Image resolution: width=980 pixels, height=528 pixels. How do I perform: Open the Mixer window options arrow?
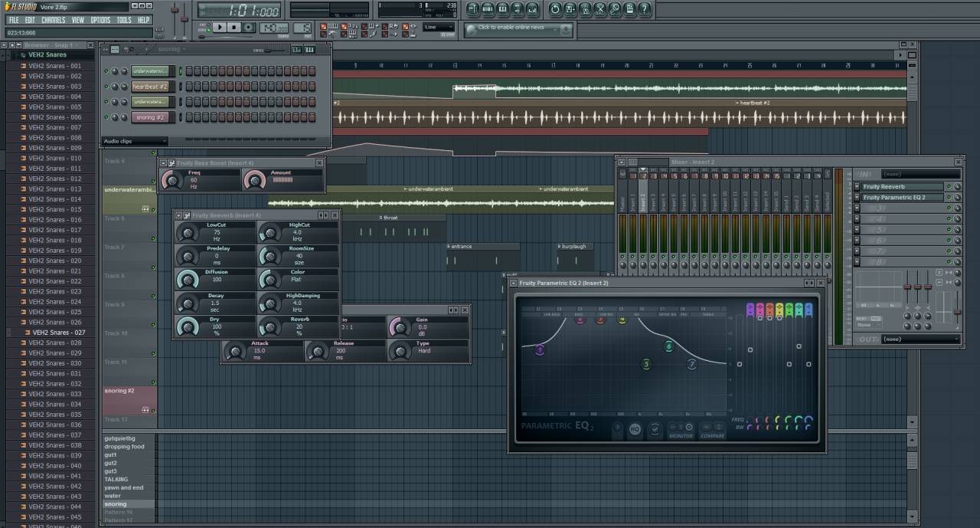point(622,162)
